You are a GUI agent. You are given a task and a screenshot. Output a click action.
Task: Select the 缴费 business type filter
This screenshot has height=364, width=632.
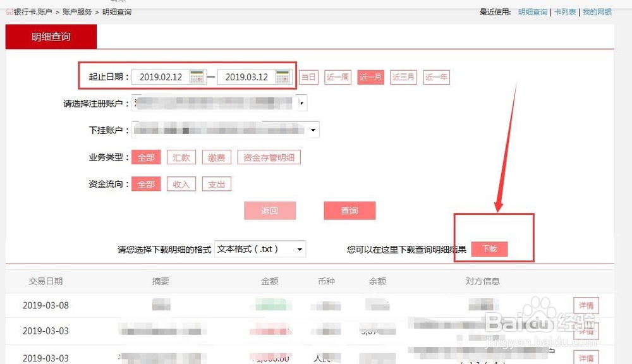pos(217,157)
